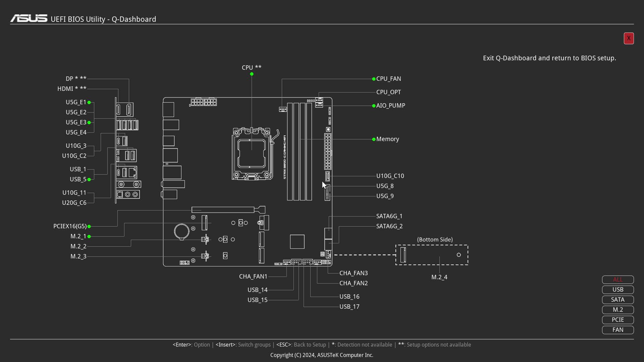Click the Bottom Side M.2 slot box
The image size is (644, 362).
tap(432, 255)
